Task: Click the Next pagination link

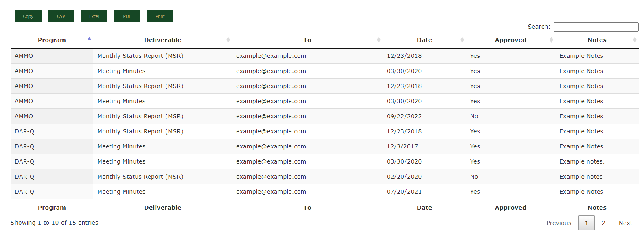Action: pos(625,223)
